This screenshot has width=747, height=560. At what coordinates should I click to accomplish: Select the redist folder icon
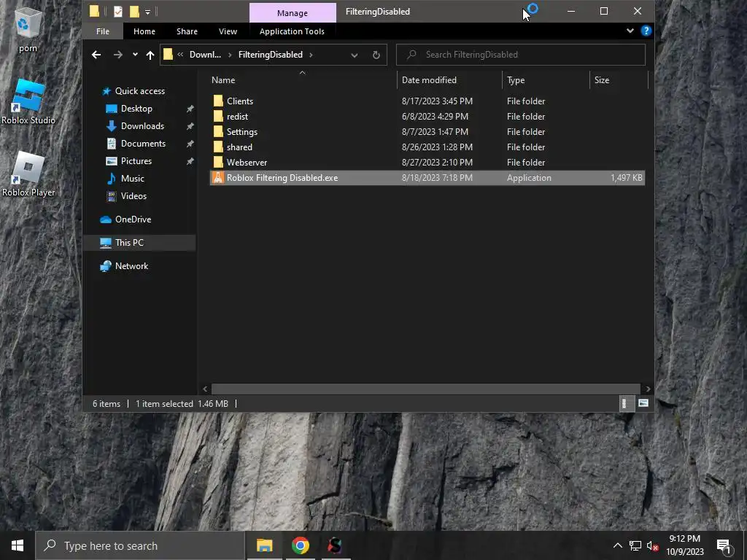click(218, 116)
